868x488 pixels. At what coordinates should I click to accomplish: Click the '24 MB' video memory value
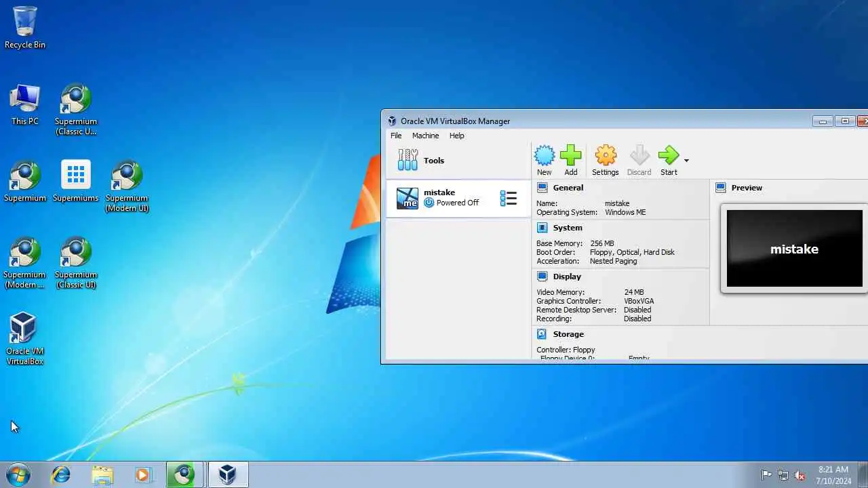[x=634, y=292]
